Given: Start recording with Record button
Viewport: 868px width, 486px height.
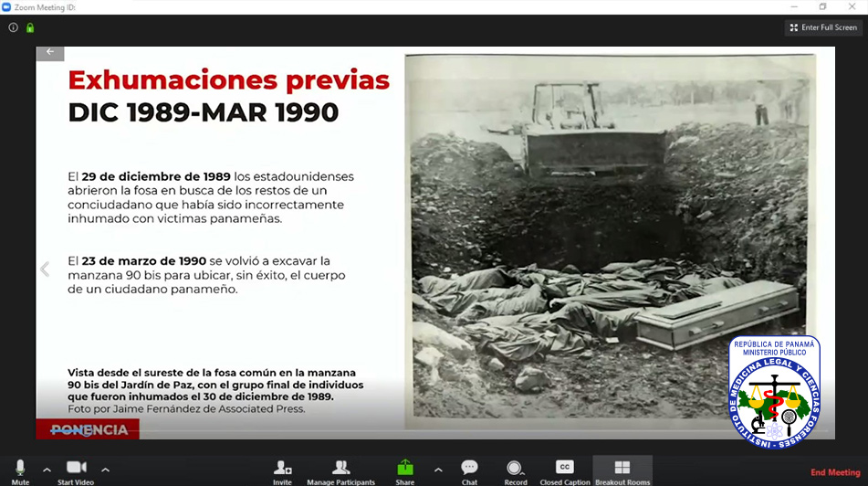Looking at the screenshot, I should (516, 472).
